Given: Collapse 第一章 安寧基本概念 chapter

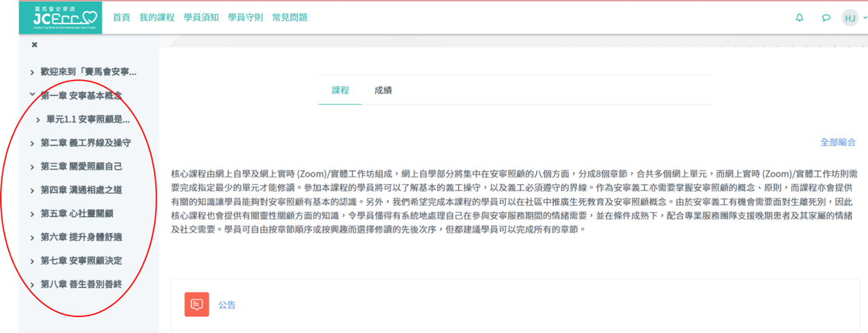Looking at the screenshot, I should tap(32, 95).
